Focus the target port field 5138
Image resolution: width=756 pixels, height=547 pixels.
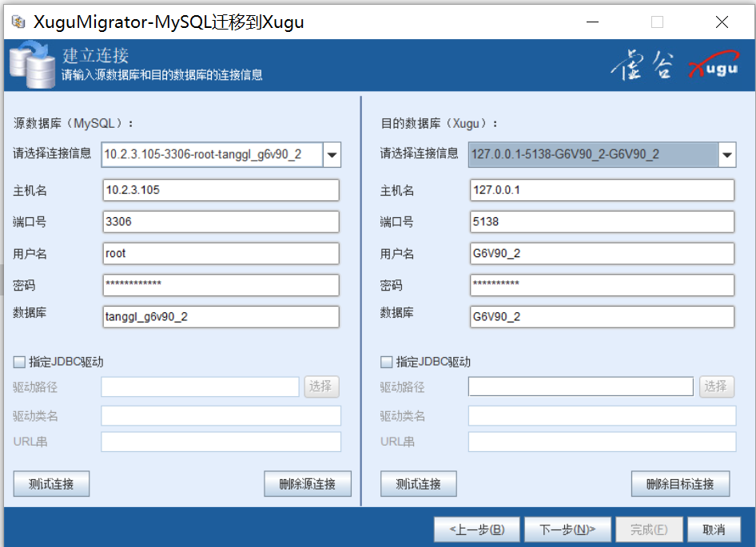tap(602, 222)
